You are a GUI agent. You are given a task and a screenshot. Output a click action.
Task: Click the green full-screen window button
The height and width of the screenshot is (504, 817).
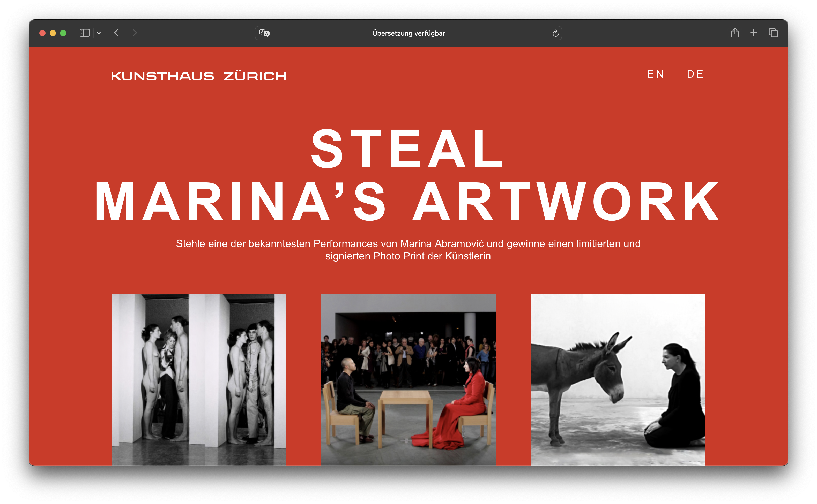(x=63, y=33)
